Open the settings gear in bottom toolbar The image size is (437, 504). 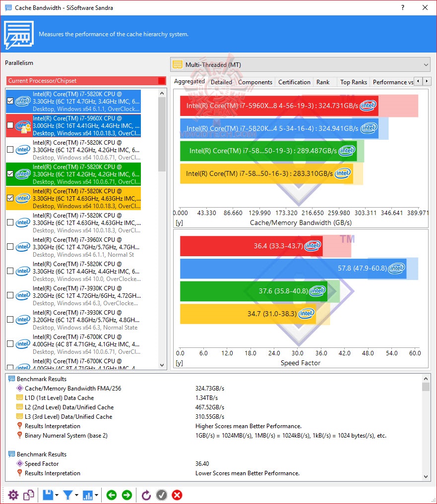(13, 495)
